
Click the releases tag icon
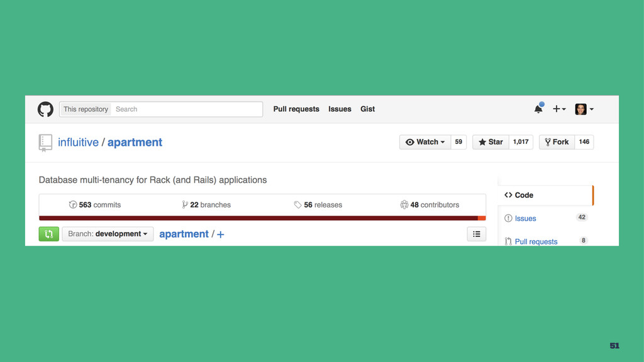[x=297, y=204]
